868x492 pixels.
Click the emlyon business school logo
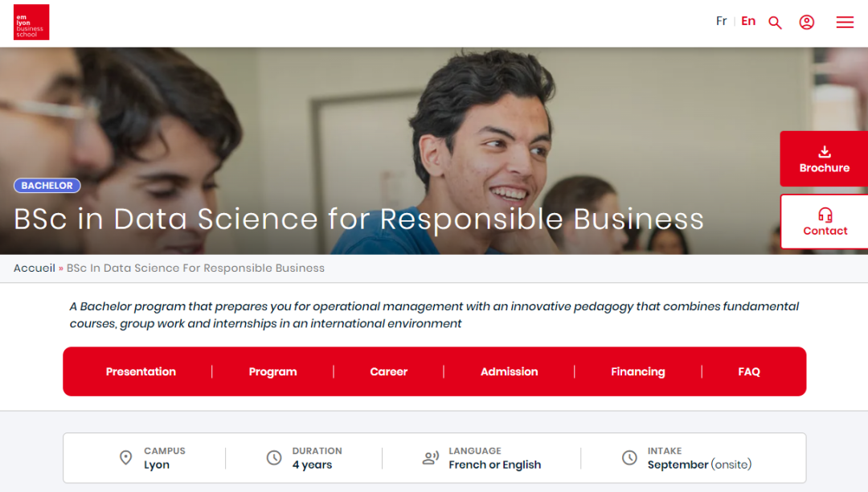click(31, 22)
